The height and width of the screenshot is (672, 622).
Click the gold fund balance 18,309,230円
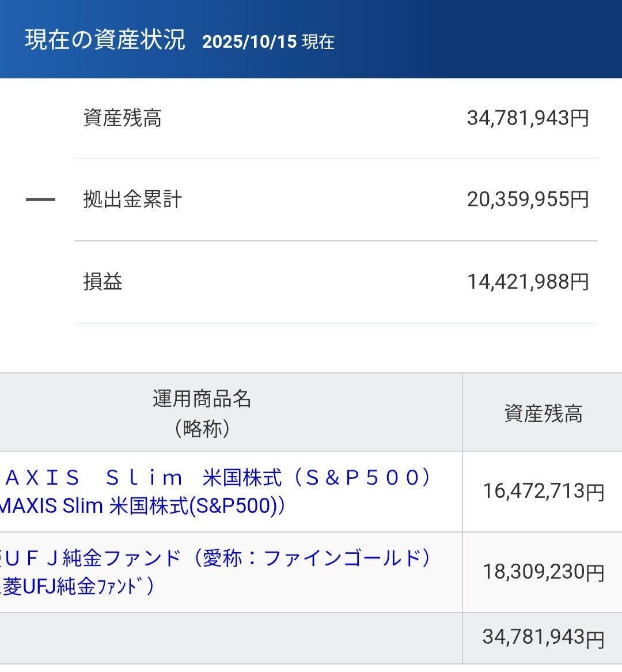543,572
